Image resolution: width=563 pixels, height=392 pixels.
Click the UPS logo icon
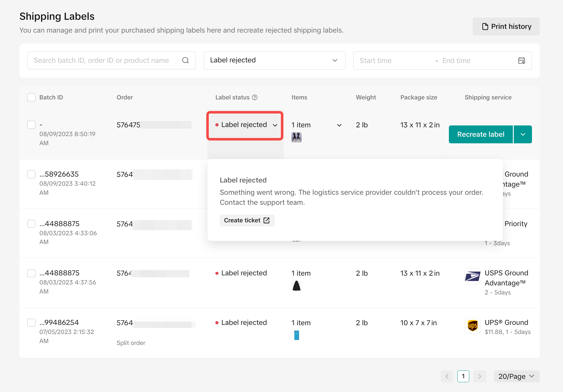coord(472,326)
